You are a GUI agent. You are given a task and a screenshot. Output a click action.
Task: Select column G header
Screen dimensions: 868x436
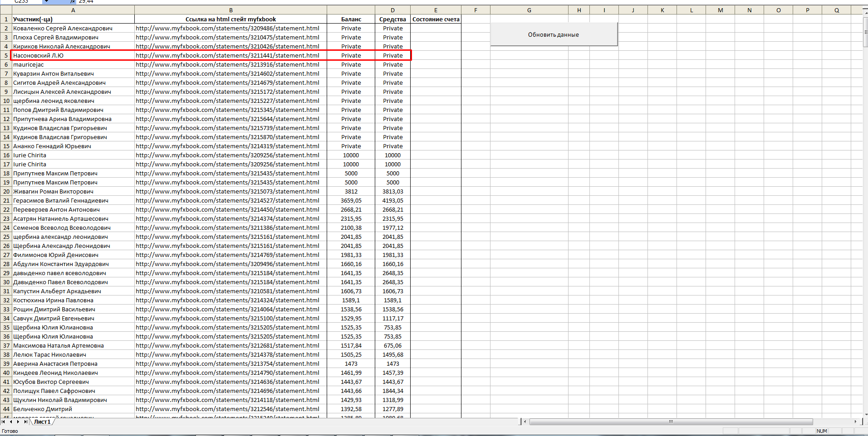[x=529, y=10]
